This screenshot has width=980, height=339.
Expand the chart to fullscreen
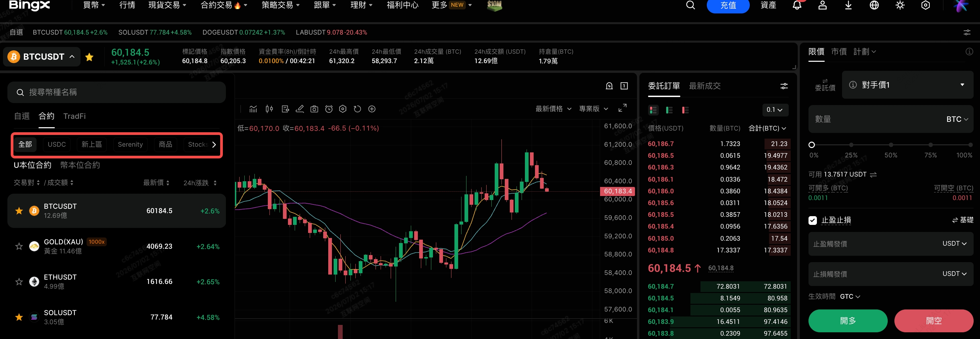coord(622,108)
